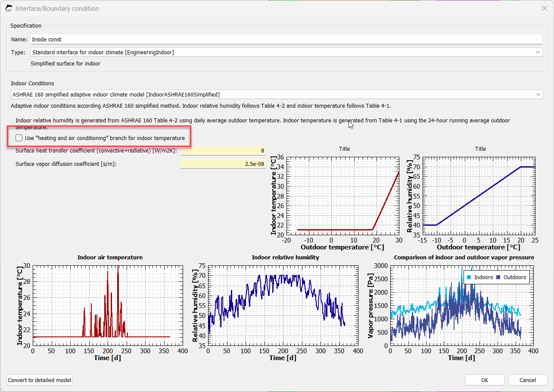The width and height of the screenshot is (554, 392).
Task: Edit the surface vapor diffusion coefficient value
Action: 223,164
